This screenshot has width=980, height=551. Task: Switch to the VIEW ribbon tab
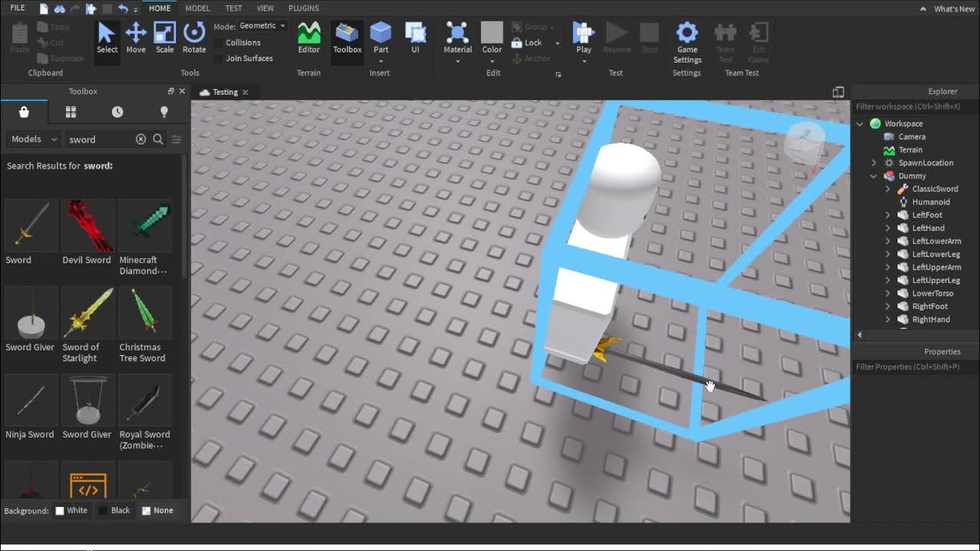tap(265, 8)
